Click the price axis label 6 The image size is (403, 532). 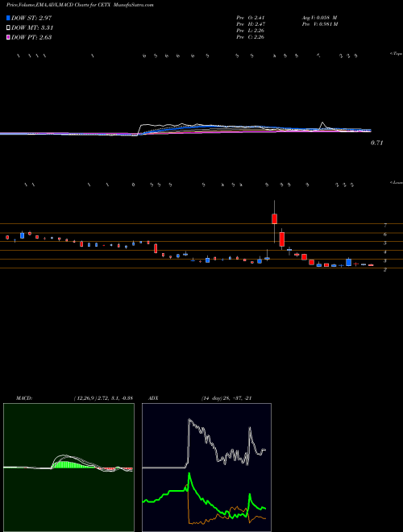click(385, 235)
